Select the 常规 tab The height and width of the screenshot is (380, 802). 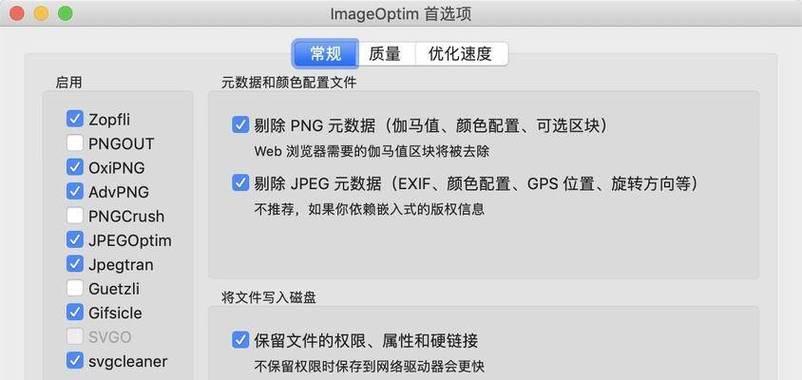pos(325,53)
